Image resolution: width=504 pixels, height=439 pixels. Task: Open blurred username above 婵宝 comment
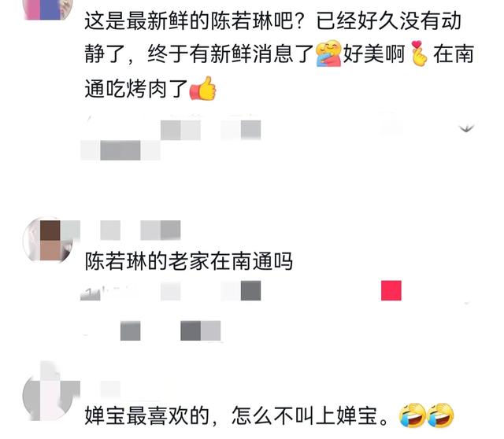click(110, 389)
